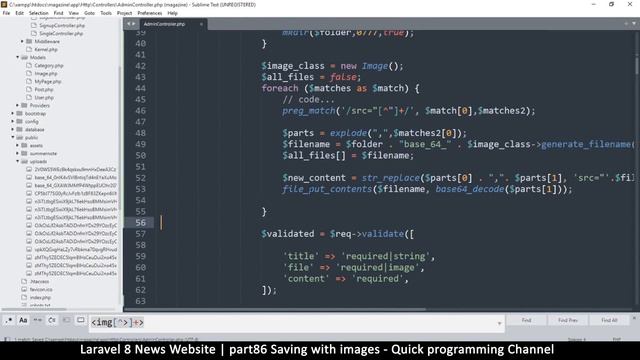Expand the Providers folder
Image resolution: width=640 pixels, height=360 pixels.
(x=18, y=105)
